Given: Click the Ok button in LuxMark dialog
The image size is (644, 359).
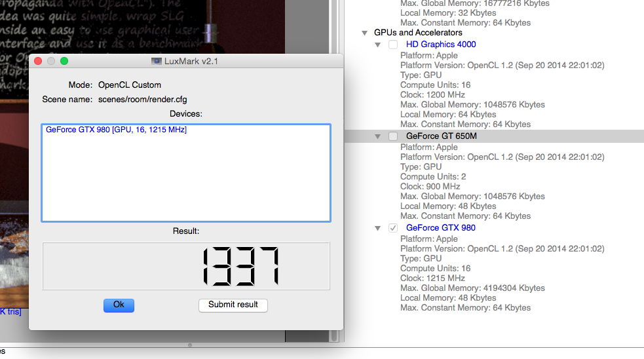Looking at the screenshot, I should [x=119, y=305].
